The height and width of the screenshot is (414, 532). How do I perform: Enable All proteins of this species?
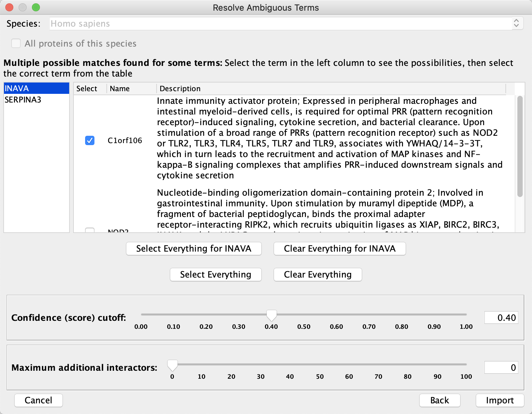[16, 43]
